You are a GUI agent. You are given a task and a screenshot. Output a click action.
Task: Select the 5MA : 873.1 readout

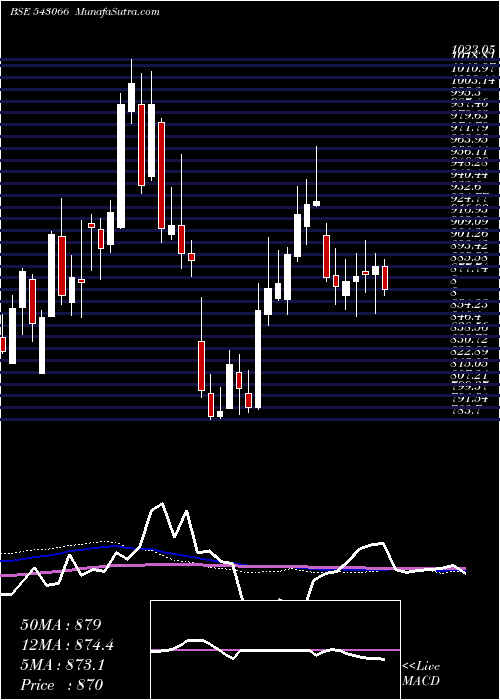(x=62, y=665)
